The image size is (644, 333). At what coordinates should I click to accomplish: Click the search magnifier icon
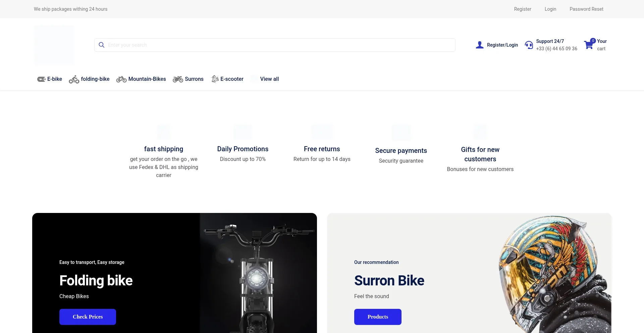click(x=101, y=45)
